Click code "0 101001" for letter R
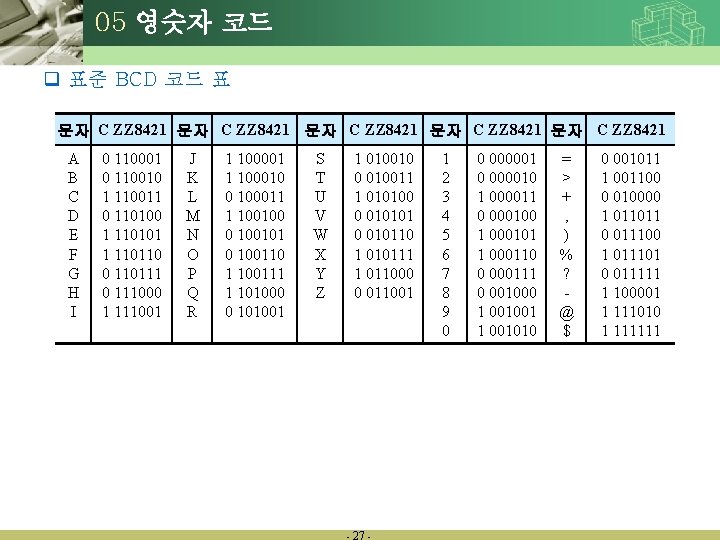This screenshot has height=540, width=720. [255, 312]
